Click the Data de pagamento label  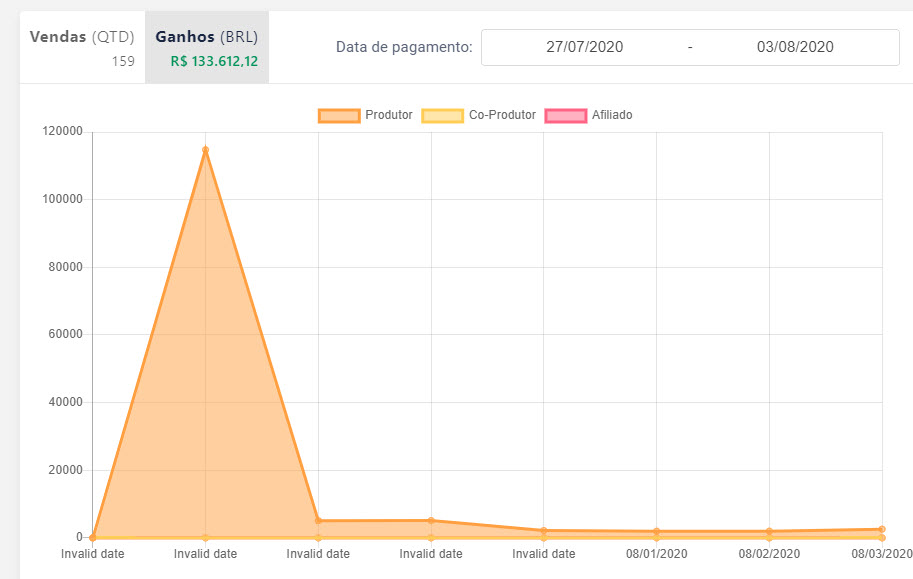[404, 47]
